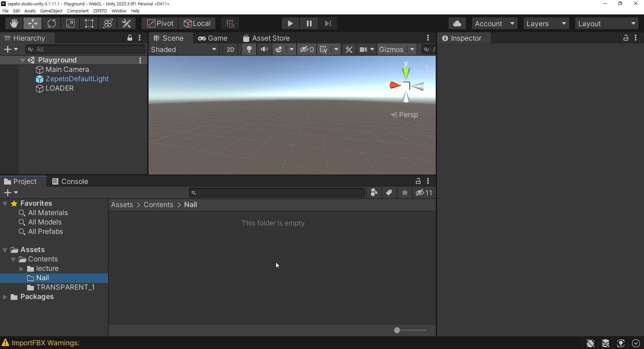Toggle the Gizmos button
Screen dimensions: 644x349
tap(391, 49)
